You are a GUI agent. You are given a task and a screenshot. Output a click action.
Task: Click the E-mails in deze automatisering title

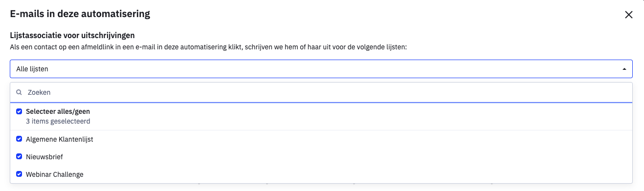[x=80, y=14]
